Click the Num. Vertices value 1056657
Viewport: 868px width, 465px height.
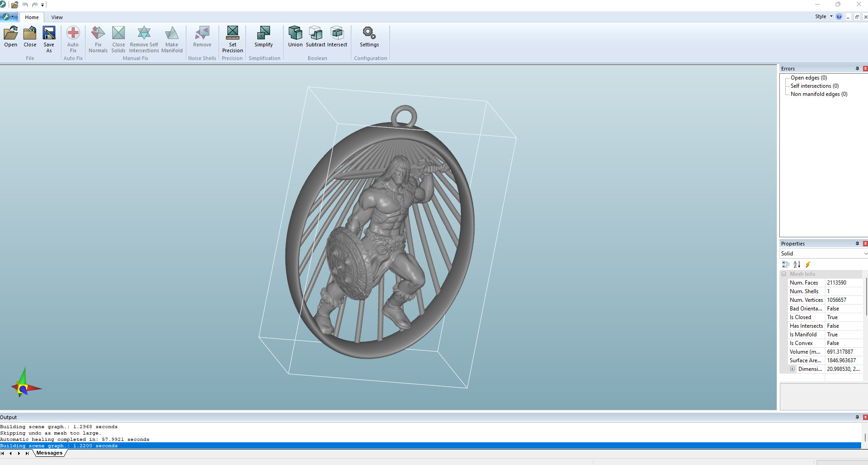(836, 300)
